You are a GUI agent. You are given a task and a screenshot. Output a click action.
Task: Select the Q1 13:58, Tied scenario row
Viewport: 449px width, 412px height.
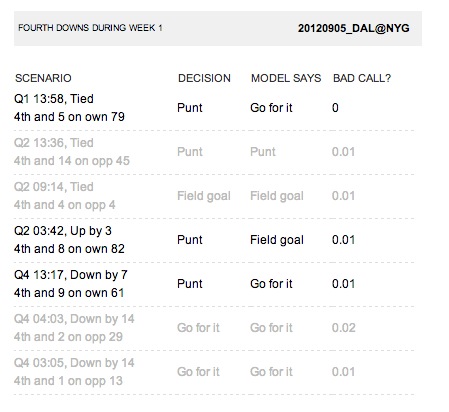[x=214, y=108]
